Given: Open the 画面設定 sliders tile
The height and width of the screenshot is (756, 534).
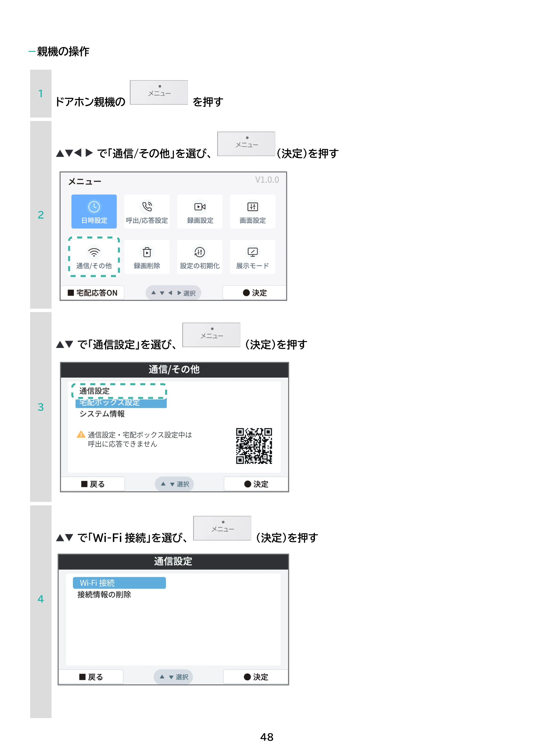Looking at the screenshot, I should pos(253,211).
